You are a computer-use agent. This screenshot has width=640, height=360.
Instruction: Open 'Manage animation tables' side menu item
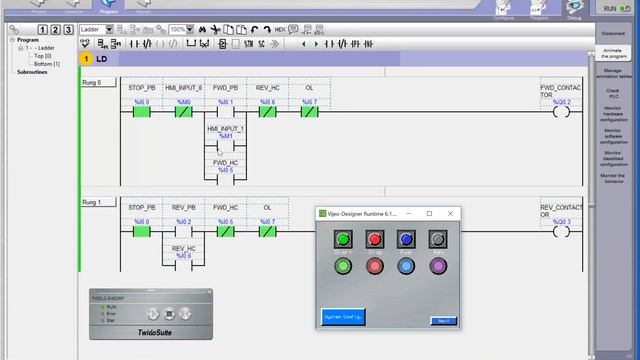click(613, 73)
